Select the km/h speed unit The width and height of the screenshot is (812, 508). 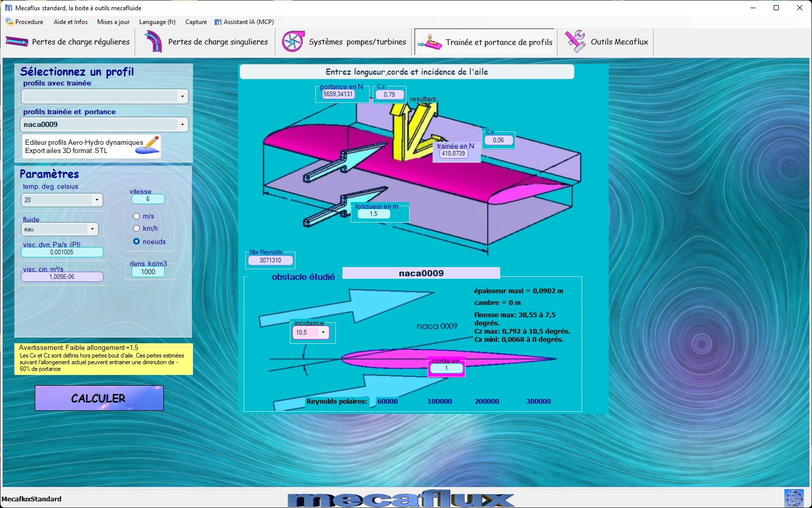click(137, 229)
